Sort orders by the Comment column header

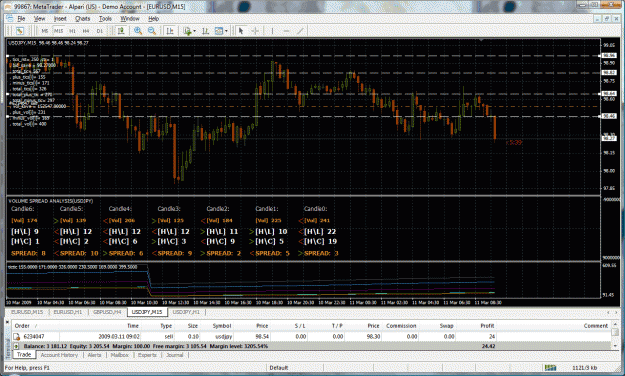pyautogui.click(x=596, y=326)
